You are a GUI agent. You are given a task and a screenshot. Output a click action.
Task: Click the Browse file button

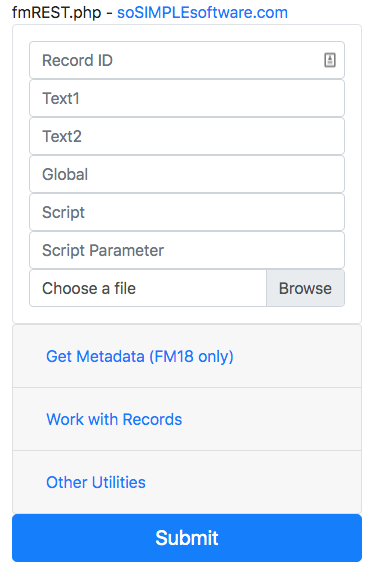click(x=305, y=288)
